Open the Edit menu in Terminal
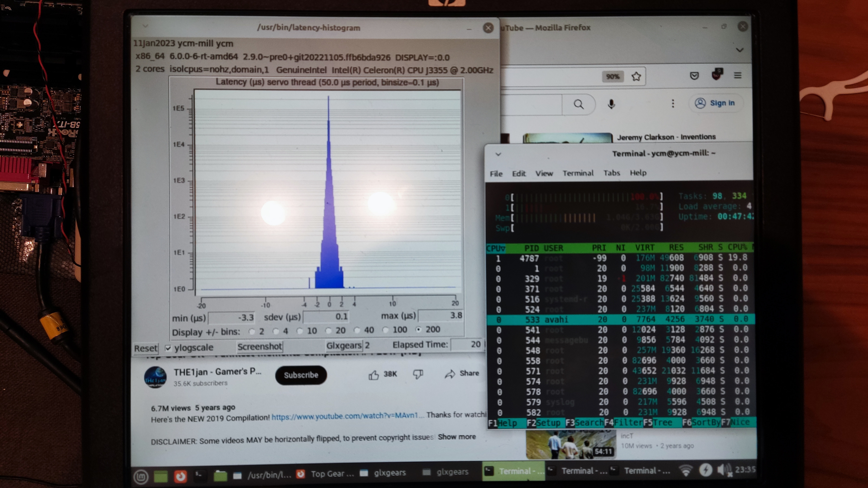This screenshot has width=868, height=488. tap(519, 174)
